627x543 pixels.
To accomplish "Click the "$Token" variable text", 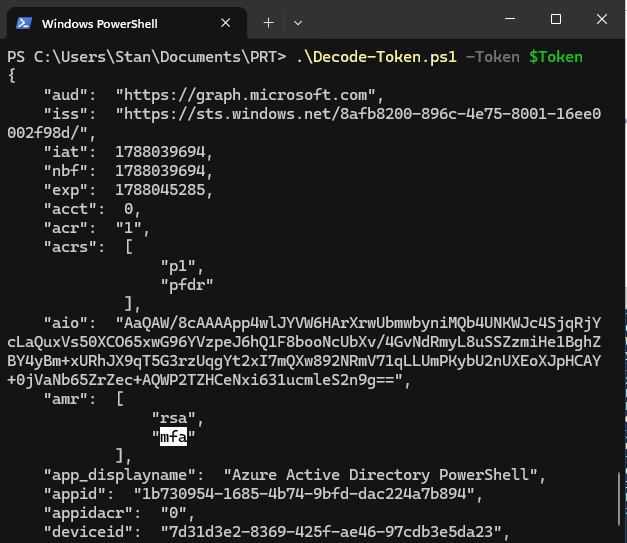I will (556, 57).
